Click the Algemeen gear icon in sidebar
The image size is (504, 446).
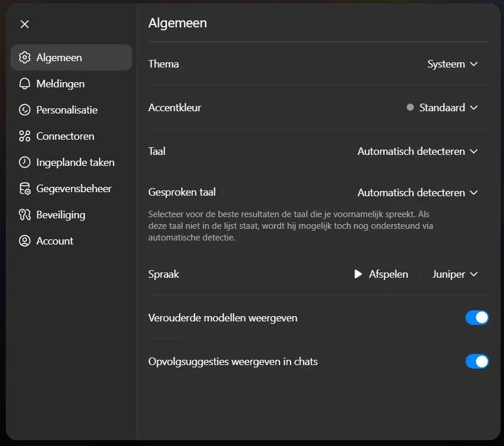pos(24,58)
